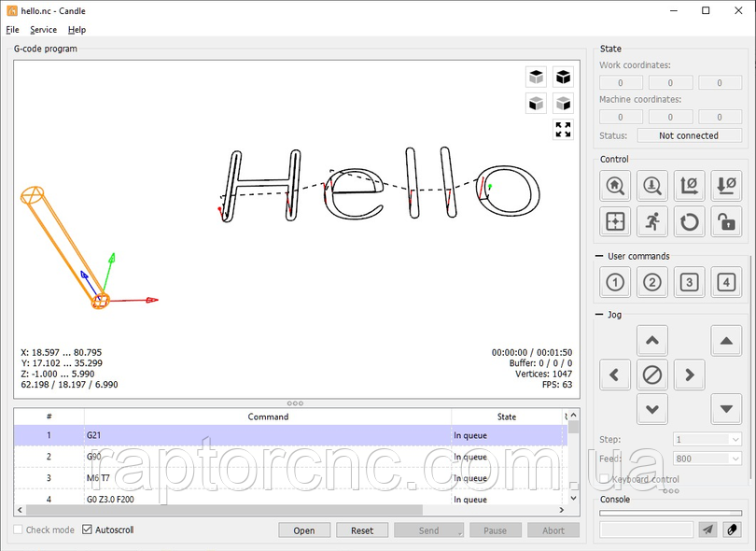756x551 pixels.
Task: Click the Open button to load G-code
Action: click(304, 530)
